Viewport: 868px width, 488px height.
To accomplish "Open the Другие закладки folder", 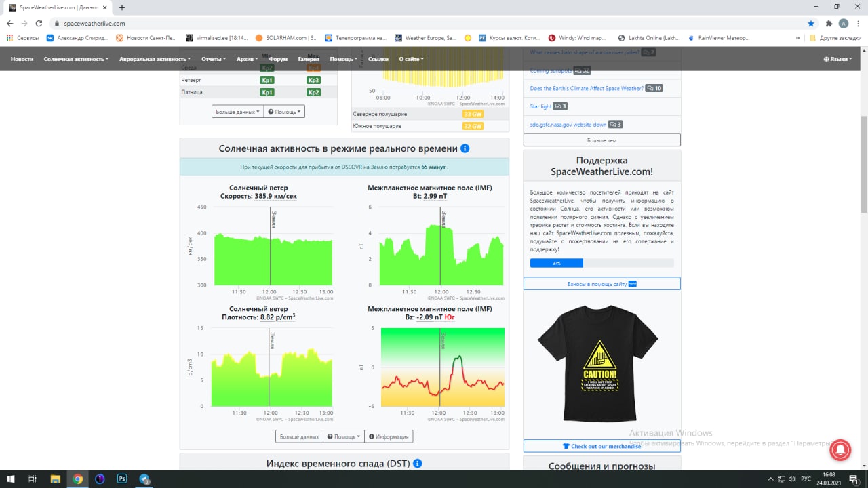I will 835,38.
